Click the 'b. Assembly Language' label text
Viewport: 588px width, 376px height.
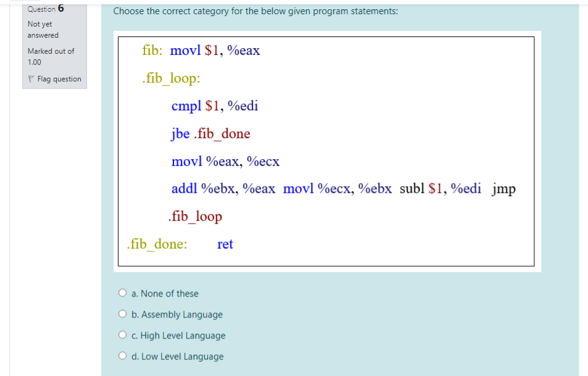(177, 314)
